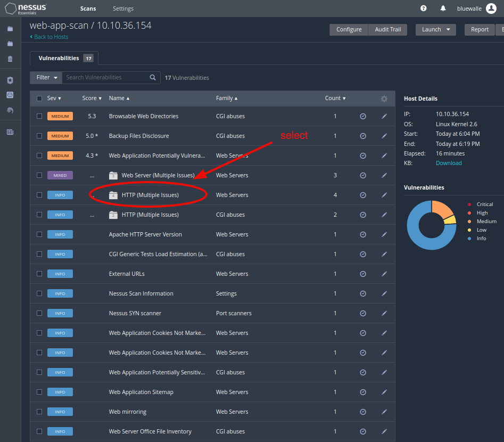Open the help question mark icon
This screenshot has width=504, height=442.
(x=423, y=8)
